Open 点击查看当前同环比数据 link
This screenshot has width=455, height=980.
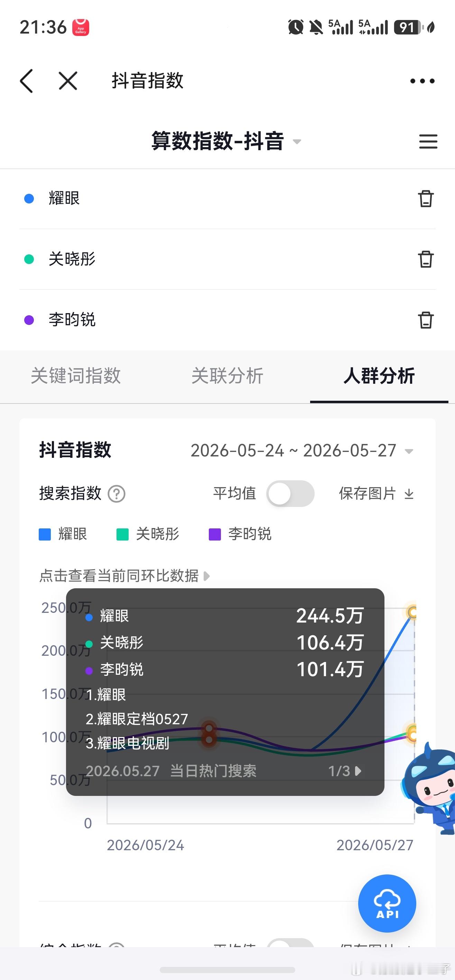[x=124, y=575]
